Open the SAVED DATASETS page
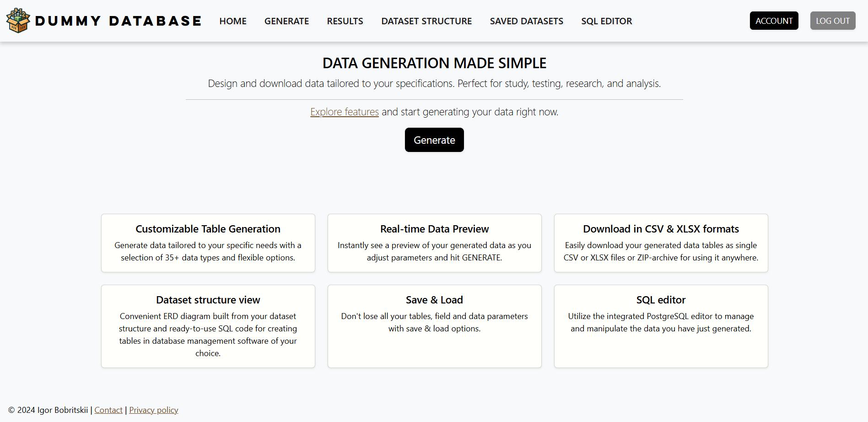Viewport: 868px width, 422px height. coord(526,21)
